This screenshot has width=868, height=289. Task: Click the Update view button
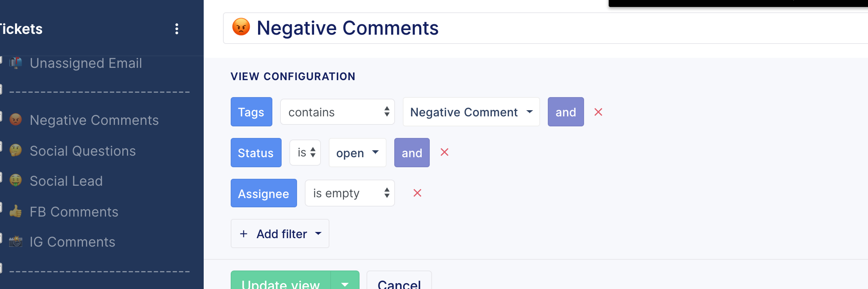[x=281, y=281]
